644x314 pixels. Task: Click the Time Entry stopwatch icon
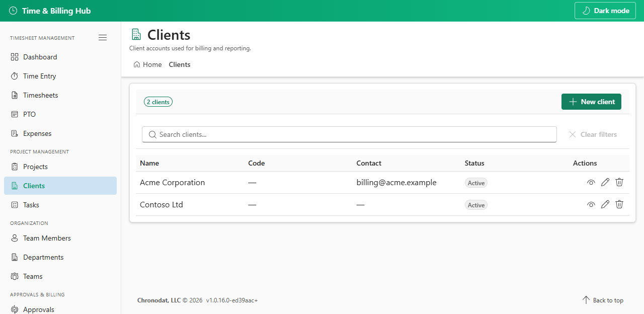[x=15, y=76]
